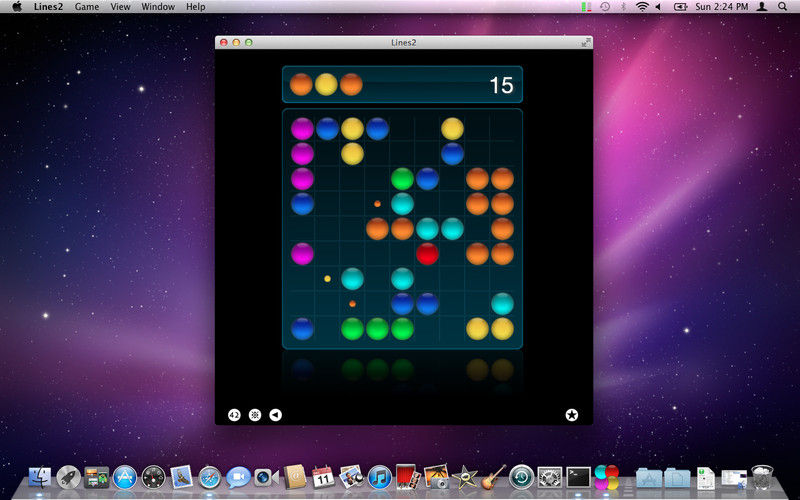Open FaceTime camera icon in Dock
Image resolution: width=800 pixels, height=500 pixels.
click(266, 478)
